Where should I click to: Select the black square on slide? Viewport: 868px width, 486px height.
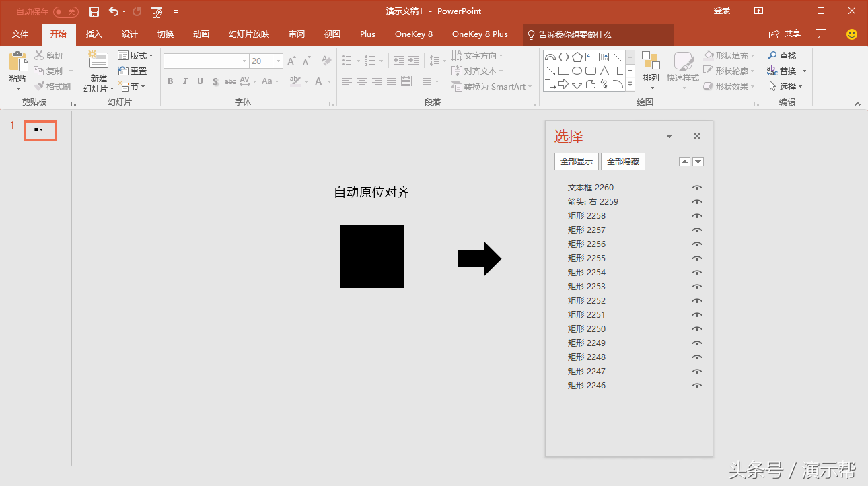pos(371,256)
